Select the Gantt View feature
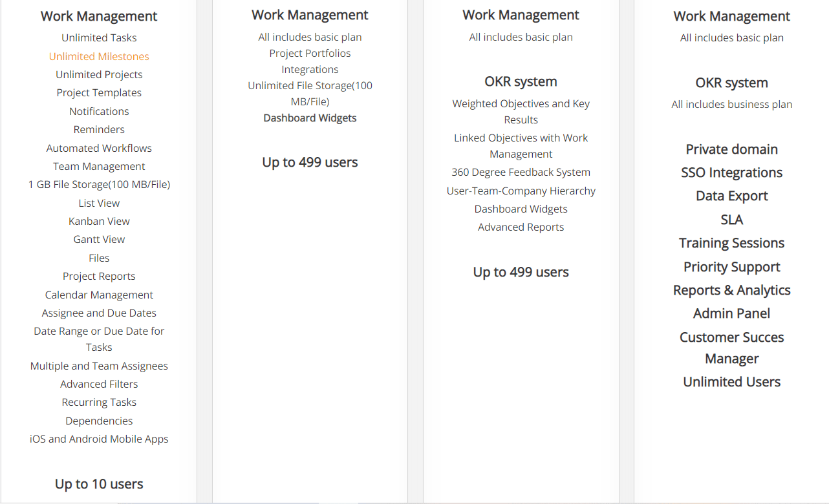This screenshot has width=829, height=504. [x=99, y=239]
